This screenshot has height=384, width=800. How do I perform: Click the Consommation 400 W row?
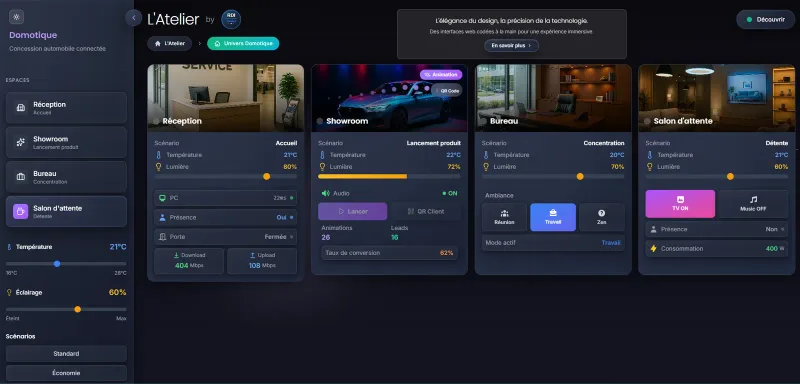pos(717,249)
